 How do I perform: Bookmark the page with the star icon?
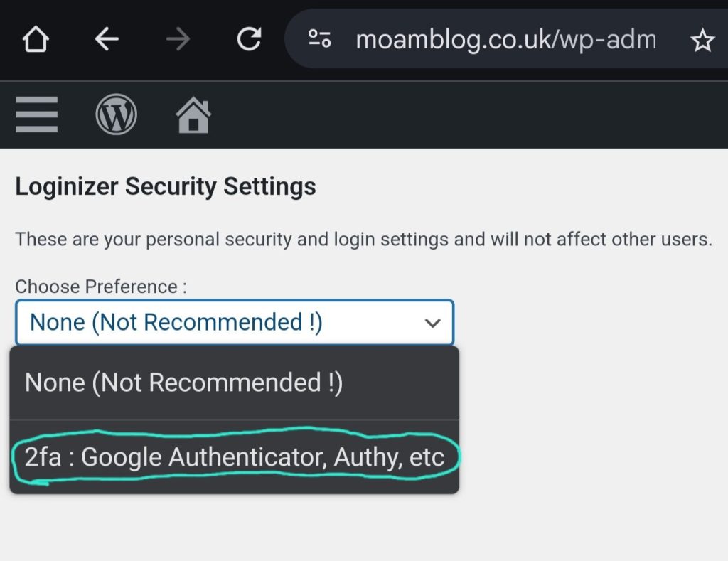[x=702, y=41]
